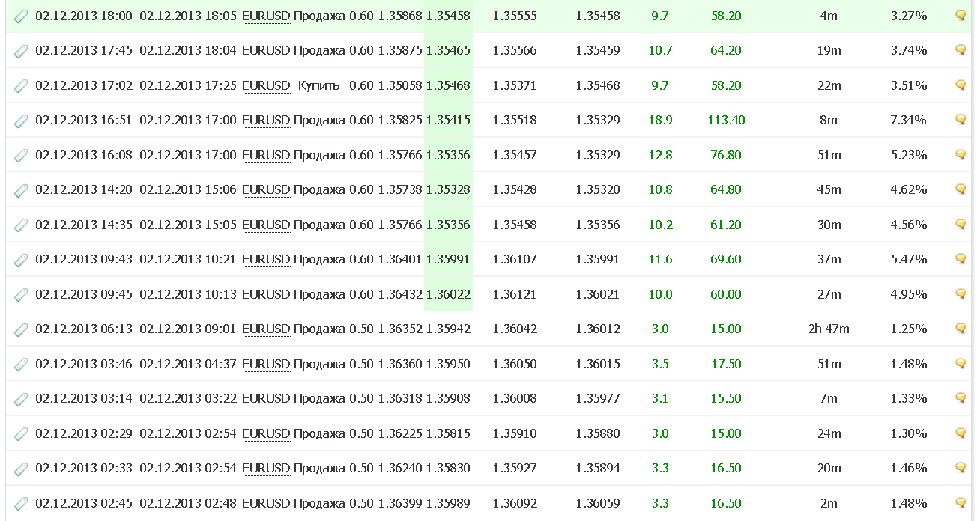Click the tag icon on the 17:02 Купить row
980x521 pixels.
click(x=21, y=86)
